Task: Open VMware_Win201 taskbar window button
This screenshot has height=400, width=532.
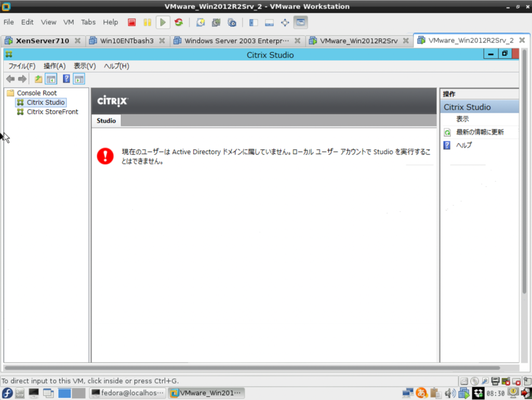Action: (x=206, y=393)
